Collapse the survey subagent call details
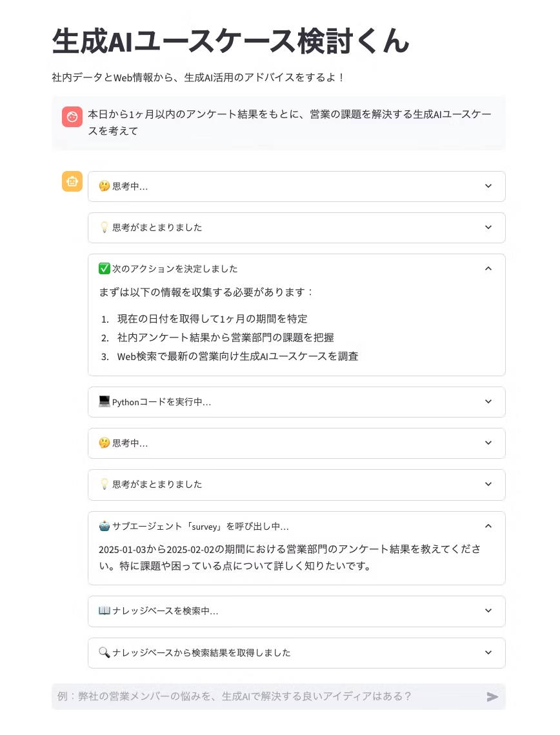 [488, 526]
